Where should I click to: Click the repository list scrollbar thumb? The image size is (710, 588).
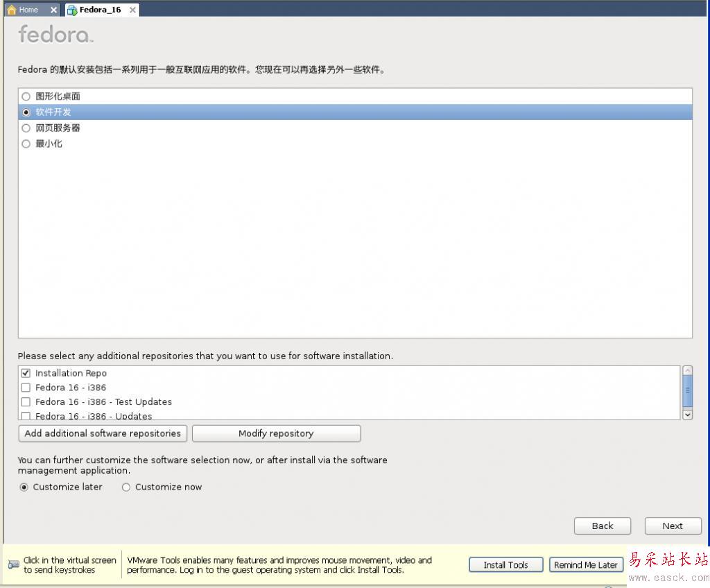click(x=687, y=391)
